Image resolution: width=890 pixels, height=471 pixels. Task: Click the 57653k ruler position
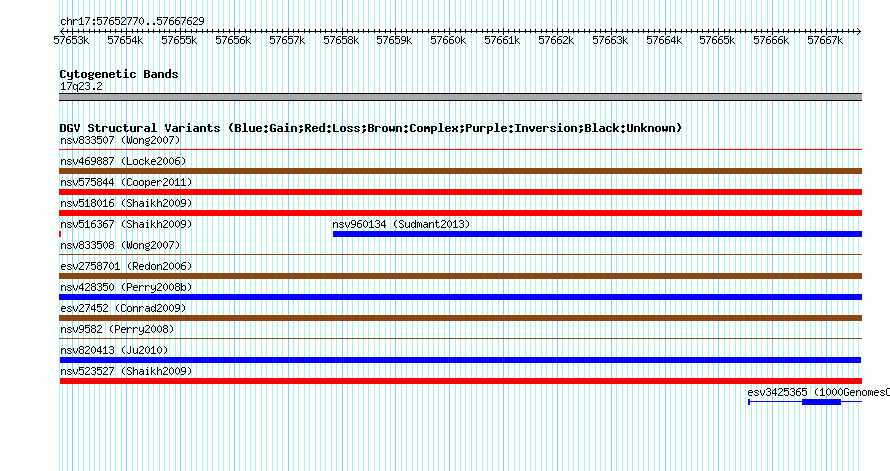coord(71,40)
